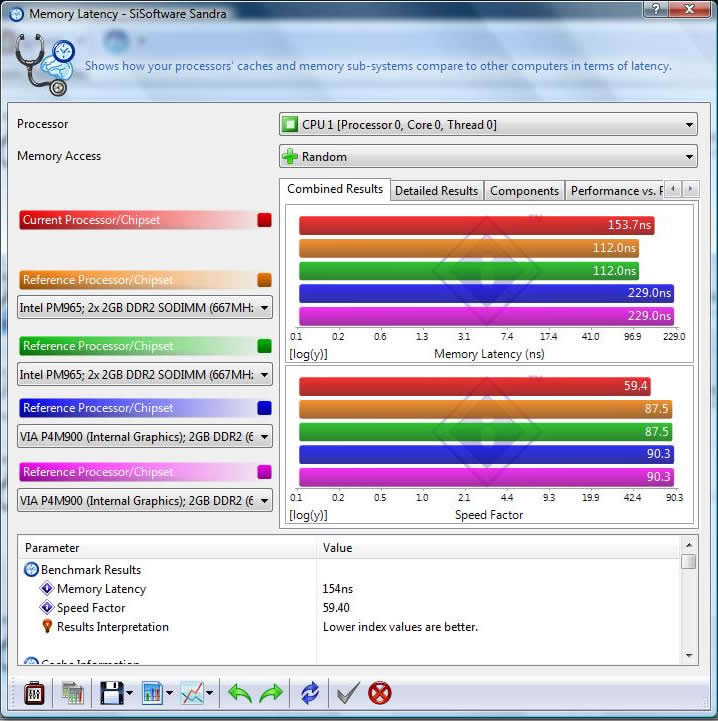Open the orange reference Intel PM965 dropdown
Viewport: 718px width, 721px height.
point(145,308)
